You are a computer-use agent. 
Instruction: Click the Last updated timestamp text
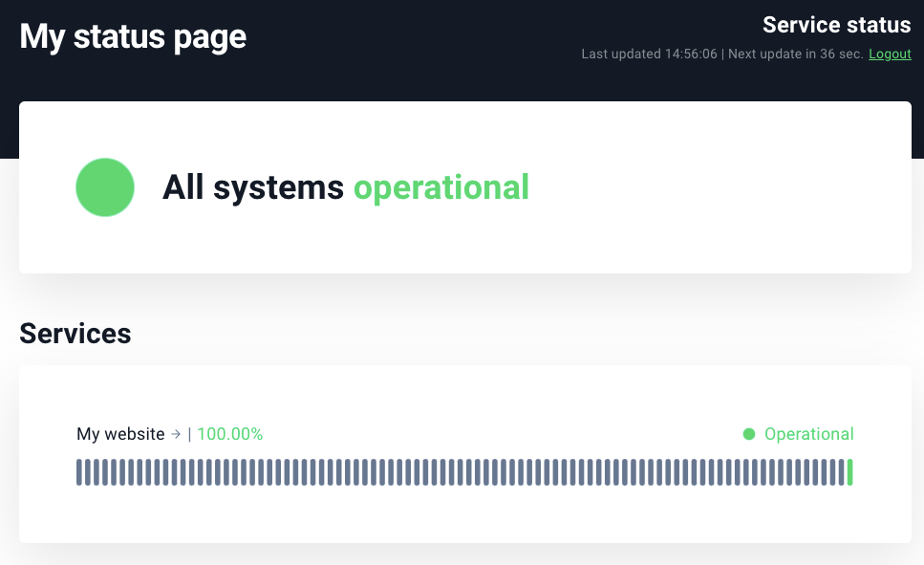point(649,54)
